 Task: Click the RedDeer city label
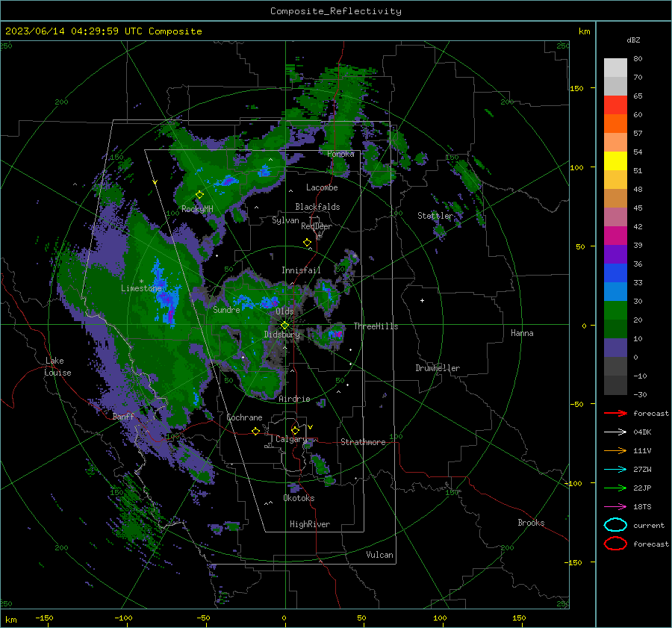click(x=317, y=226)
